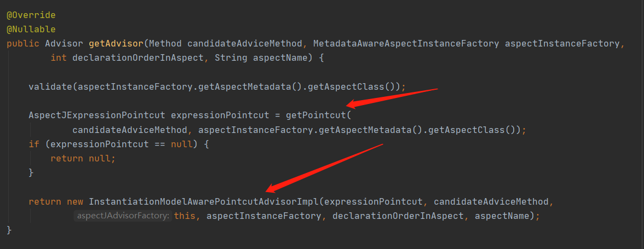
Task: Click the InstantiationModelAwarePointcutAdvisorImpl constructor name
Action: coord(204,202)
